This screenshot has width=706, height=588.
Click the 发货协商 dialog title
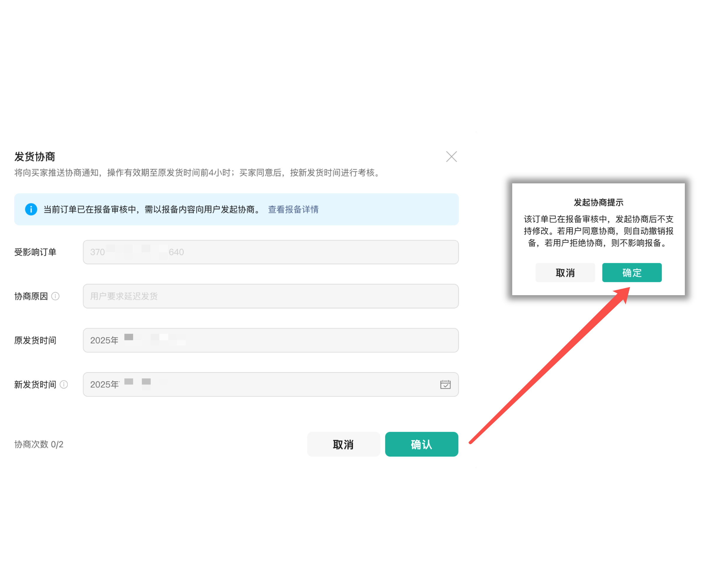coord(35,157)
